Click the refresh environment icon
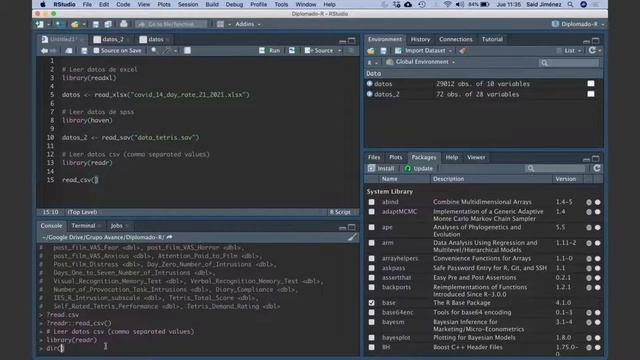This screenshot has height=360, width=640. coord(592,50)
